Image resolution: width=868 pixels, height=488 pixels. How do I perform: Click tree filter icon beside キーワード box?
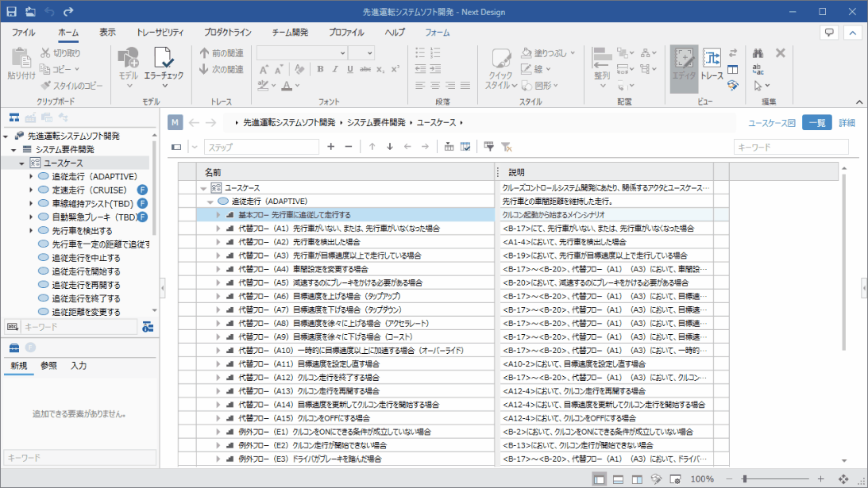tap(148, 327)
